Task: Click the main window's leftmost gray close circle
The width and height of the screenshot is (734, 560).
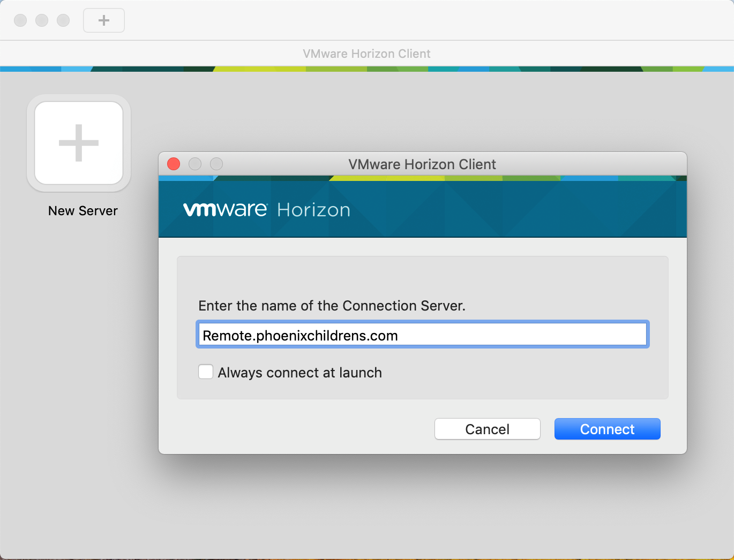Action: (20, 20)
